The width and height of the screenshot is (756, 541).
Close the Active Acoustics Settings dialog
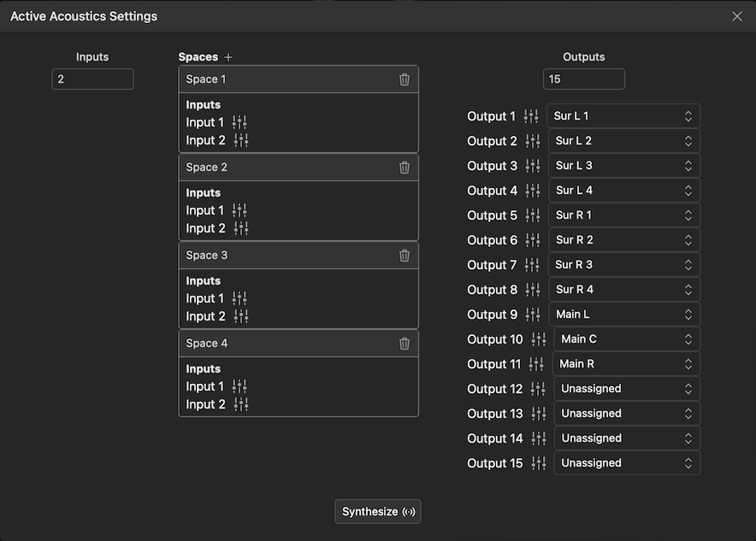point(737,16)
